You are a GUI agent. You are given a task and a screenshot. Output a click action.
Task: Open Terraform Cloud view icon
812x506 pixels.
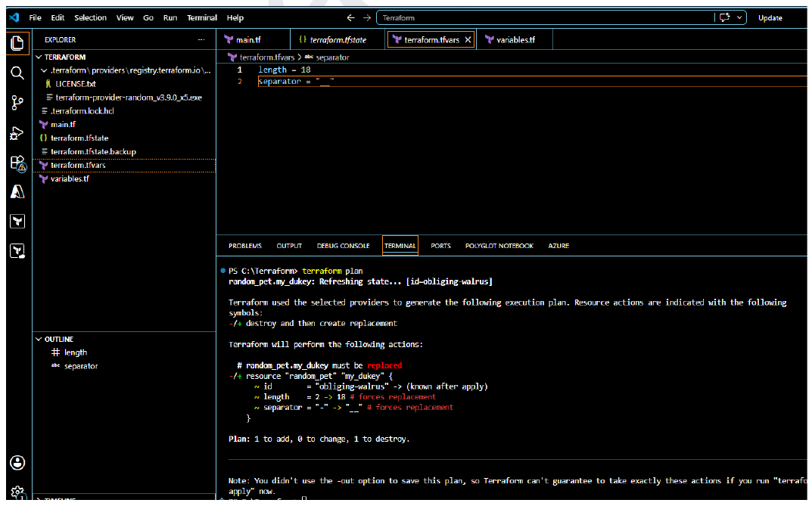[x=17, y=251]
